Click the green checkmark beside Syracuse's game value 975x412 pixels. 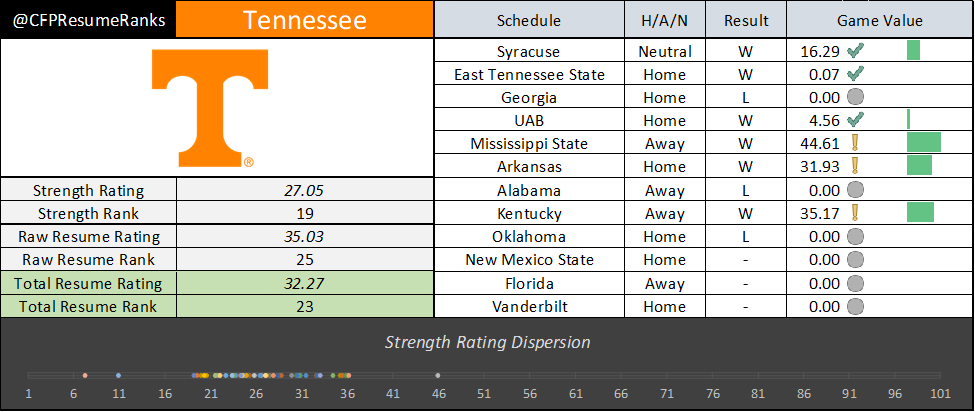(x=855, y=51)
